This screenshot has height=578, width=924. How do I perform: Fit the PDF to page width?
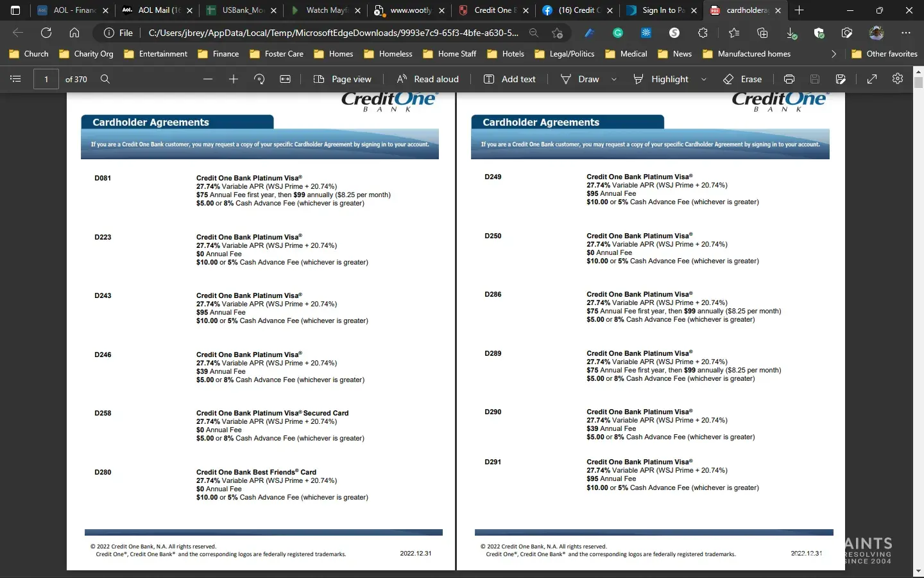(286, 79)
